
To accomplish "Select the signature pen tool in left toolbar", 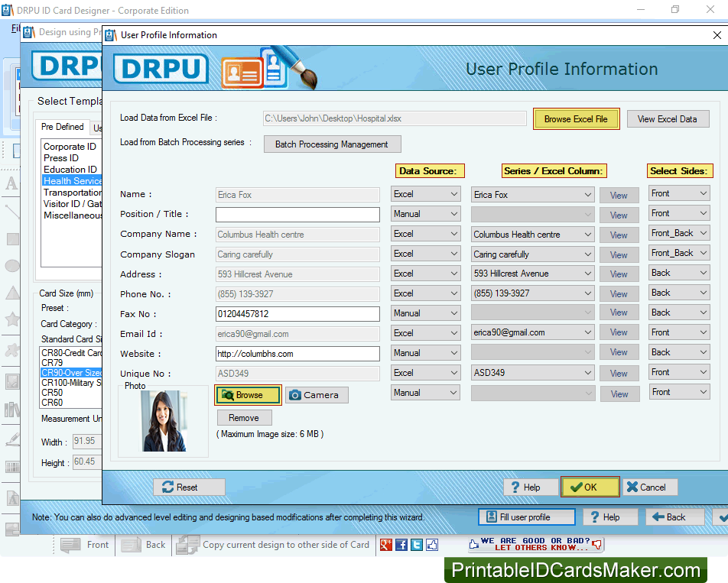I will pyautogui.click(x=12, y=439).
